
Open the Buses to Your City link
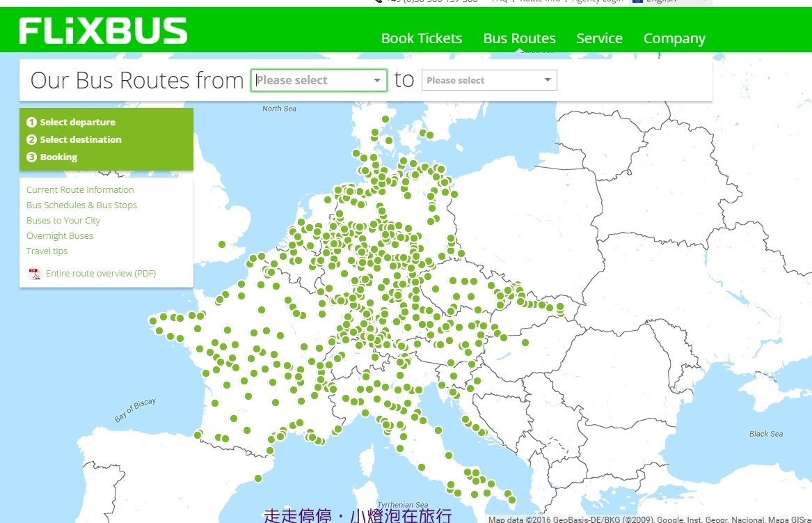click(63, 220)
